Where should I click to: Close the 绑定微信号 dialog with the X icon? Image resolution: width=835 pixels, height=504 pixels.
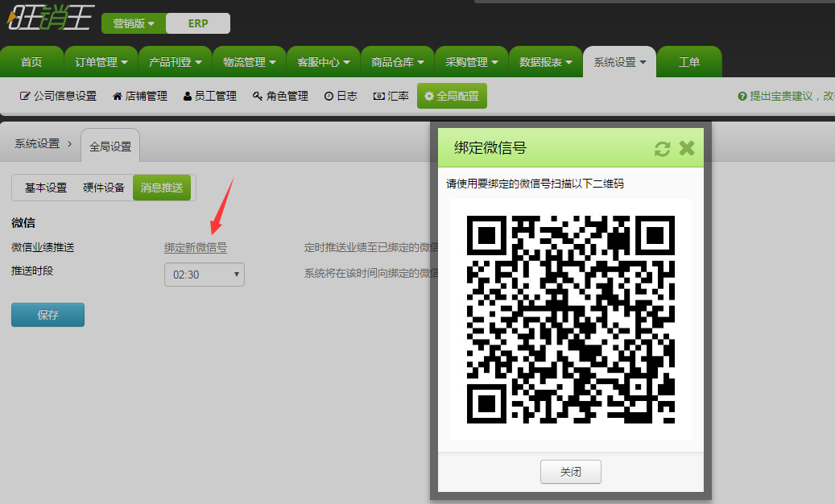(687, 148)
